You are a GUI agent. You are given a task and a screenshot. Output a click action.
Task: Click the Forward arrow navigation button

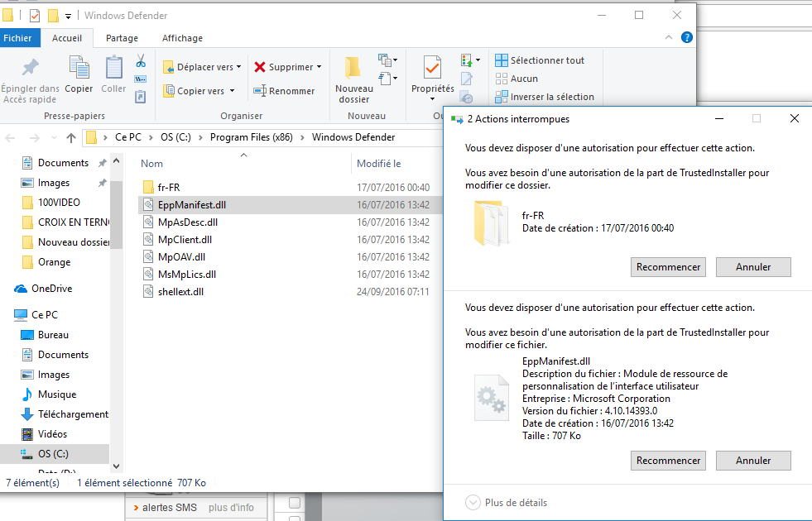[x=34, y=137]
